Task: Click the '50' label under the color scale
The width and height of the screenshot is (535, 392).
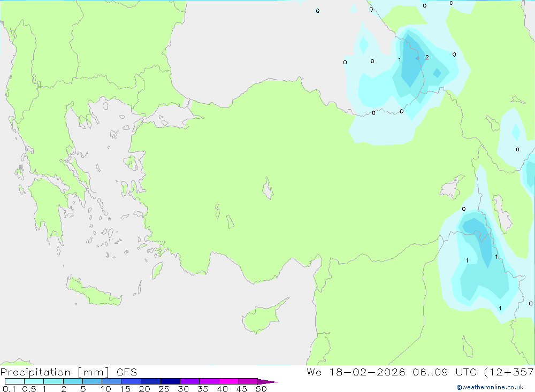Action: (x=261, y=389)
